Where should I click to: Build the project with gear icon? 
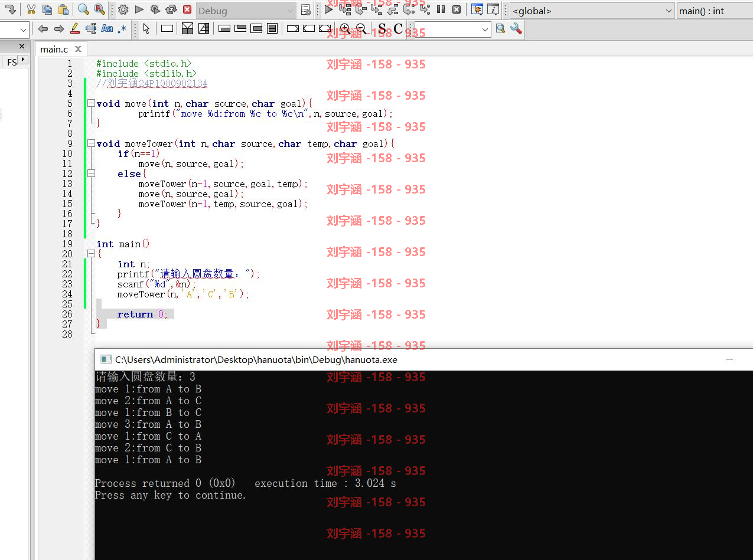123,9
